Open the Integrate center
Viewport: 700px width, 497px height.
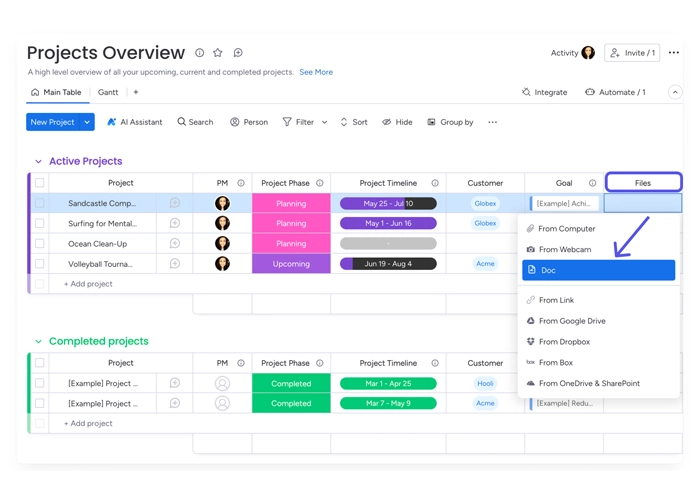pos(544,92)
